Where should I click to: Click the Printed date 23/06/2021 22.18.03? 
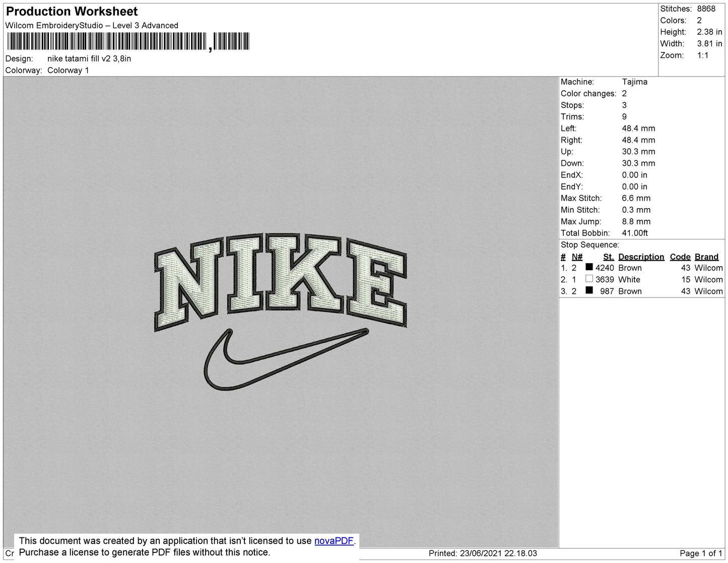coord(498,553)
